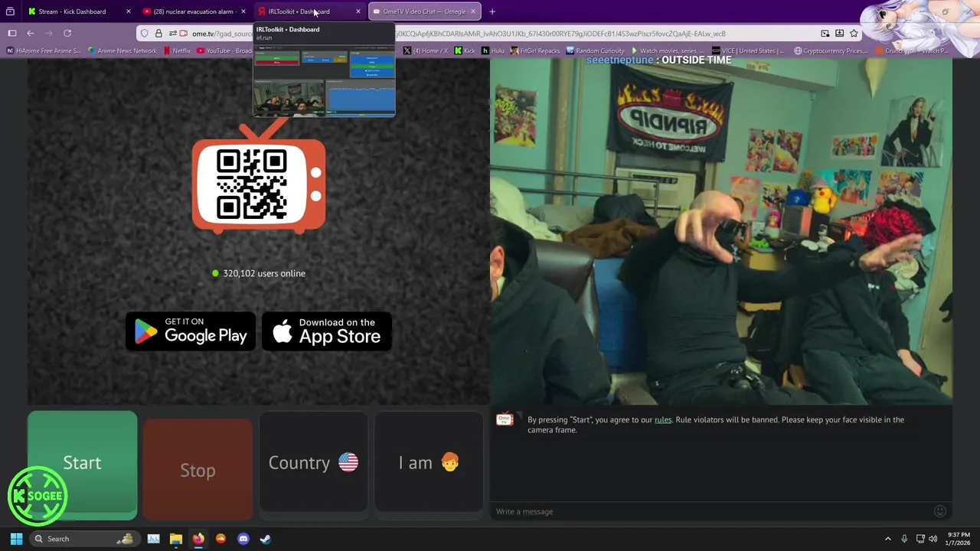Open the emoji picker in chat
This screenshot has width=980, height=551.
940,511
